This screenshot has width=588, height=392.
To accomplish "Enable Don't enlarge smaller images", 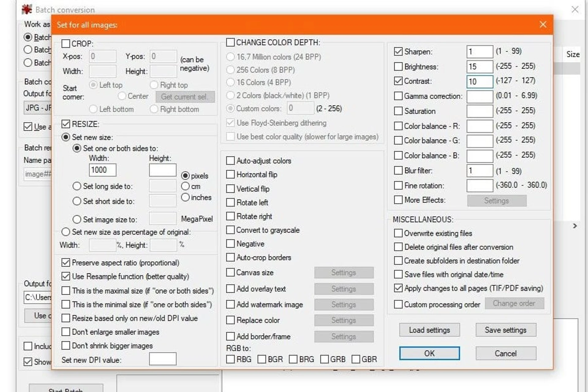I will tap(66, 332).
